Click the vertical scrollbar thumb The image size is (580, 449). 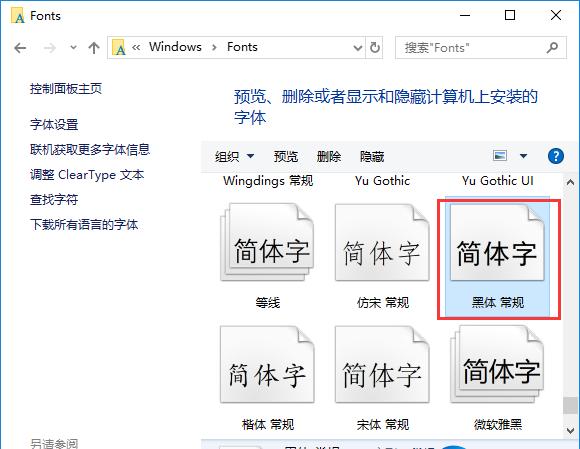[570, 405]
